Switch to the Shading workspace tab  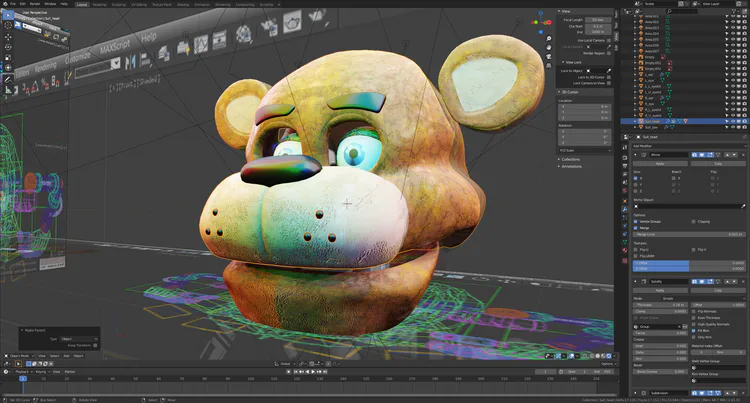pos(183,4)
